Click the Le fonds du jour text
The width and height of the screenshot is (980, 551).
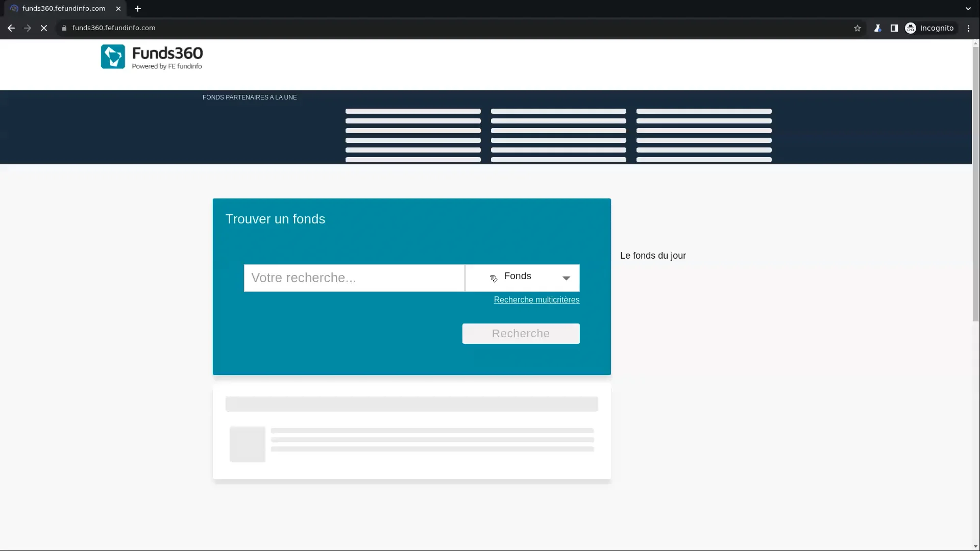653,256
